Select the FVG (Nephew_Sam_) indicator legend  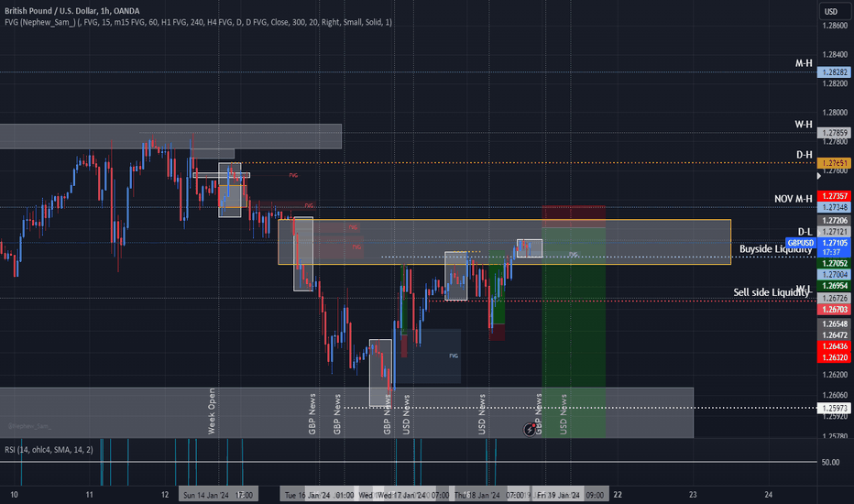[198, 22]
